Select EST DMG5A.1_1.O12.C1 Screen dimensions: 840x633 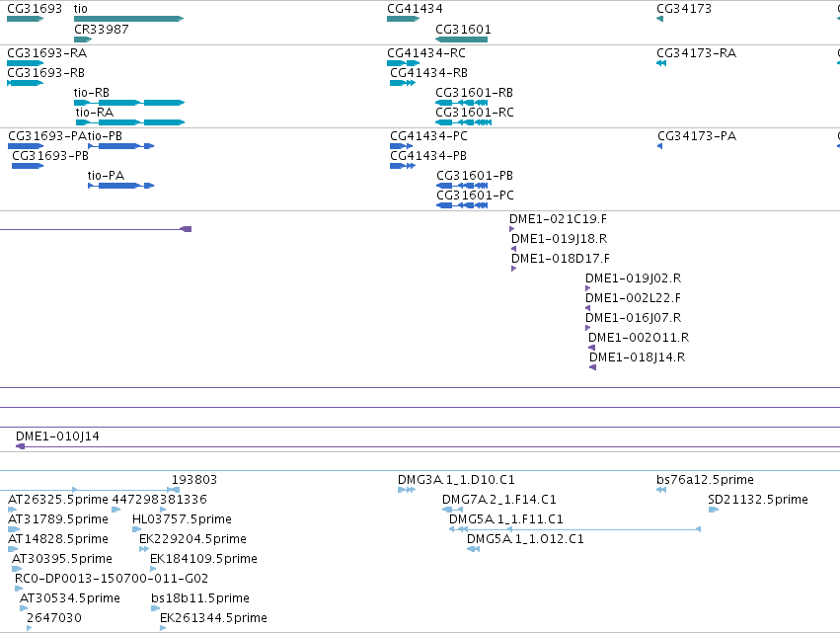pyautogui.click(x=473, y=549)
